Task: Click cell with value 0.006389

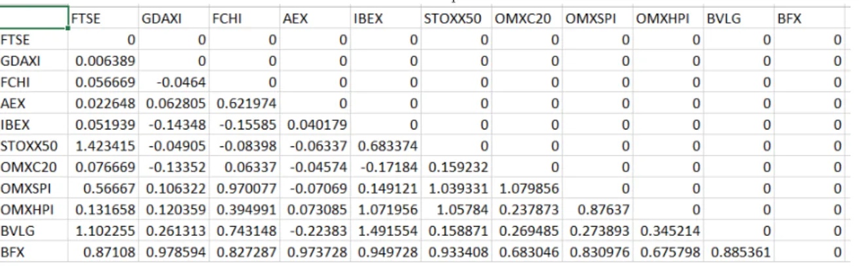Action: (x=104, y=61)
